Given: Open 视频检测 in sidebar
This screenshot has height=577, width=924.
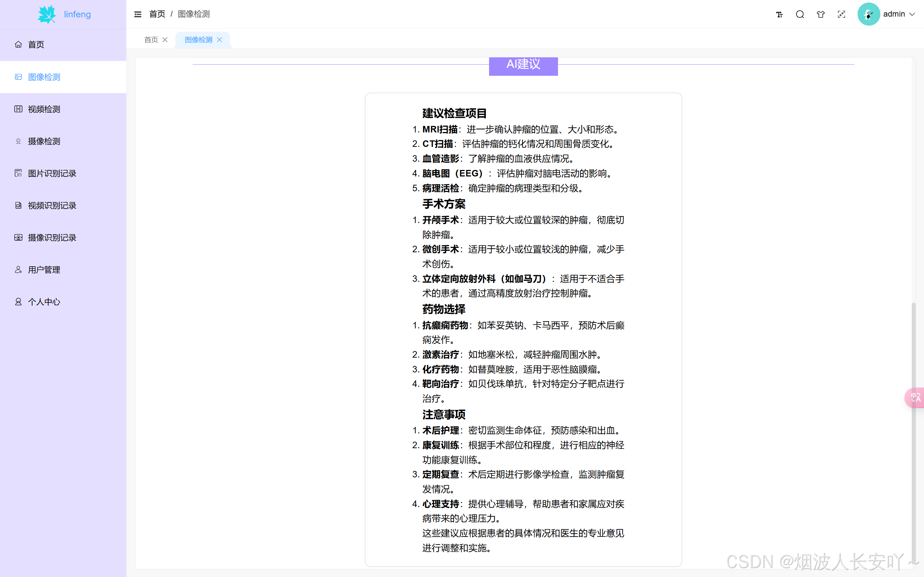Looking at the screenshot, I should [44, 109].
